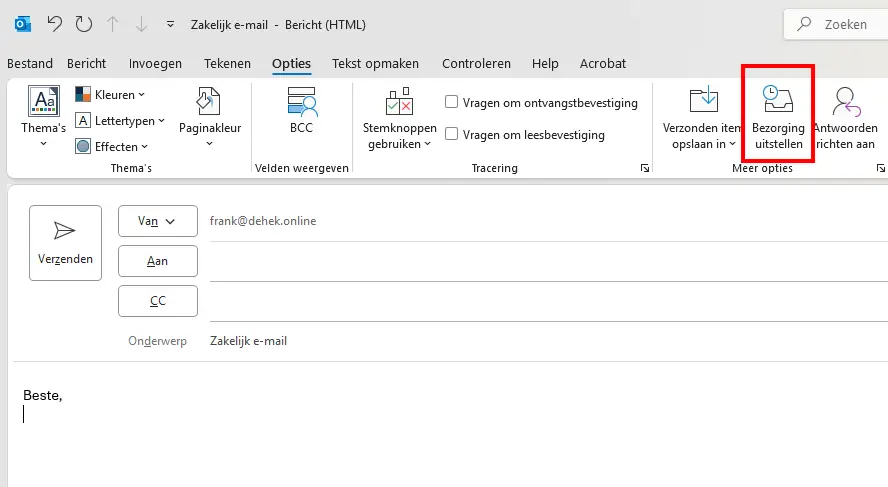This screenshot has width=888, height=487.
Task: Expand the Effecten dropdown
Action: click(x=112, y=147)
